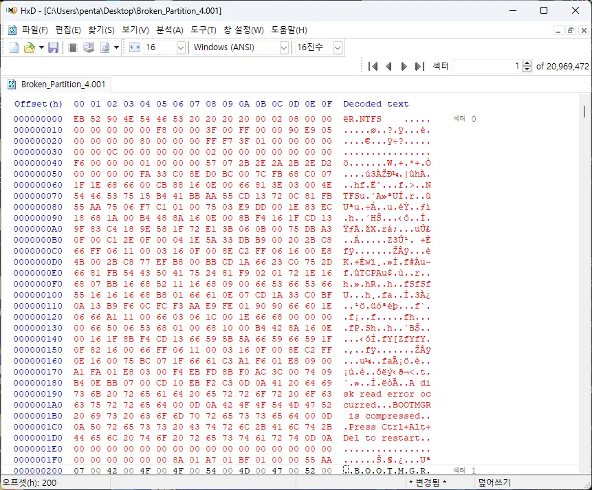Click decoded text 'is compressed..'
This screenshot has width=592, height=490.
click(390, 416)
